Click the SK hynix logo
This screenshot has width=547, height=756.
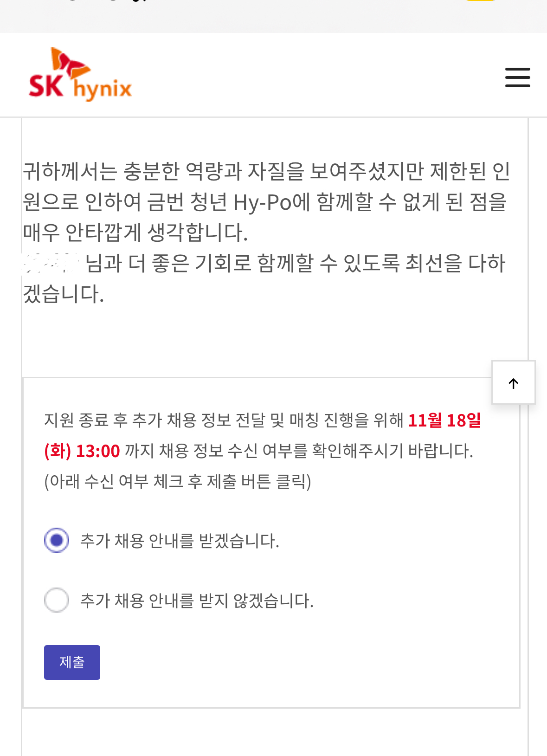80,75
